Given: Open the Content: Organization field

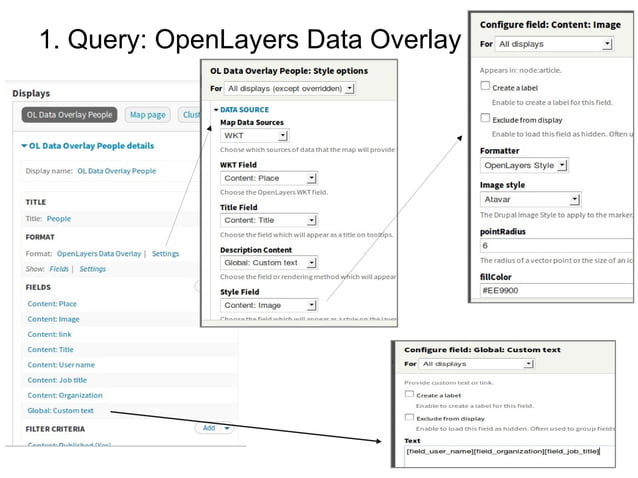Looking at the screenshot, I should [x=65, y=395].
